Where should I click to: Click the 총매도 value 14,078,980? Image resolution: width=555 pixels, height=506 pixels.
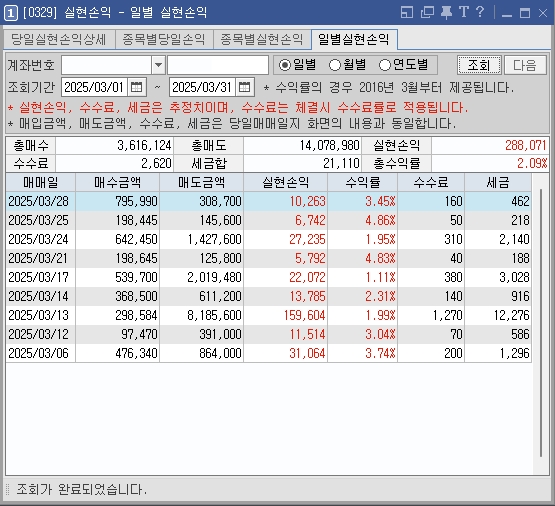point(302,145)
